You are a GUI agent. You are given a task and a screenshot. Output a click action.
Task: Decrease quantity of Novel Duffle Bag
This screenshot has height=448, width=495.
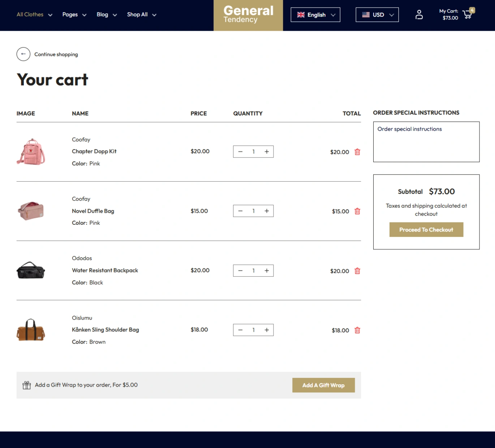tap(240, 211)
